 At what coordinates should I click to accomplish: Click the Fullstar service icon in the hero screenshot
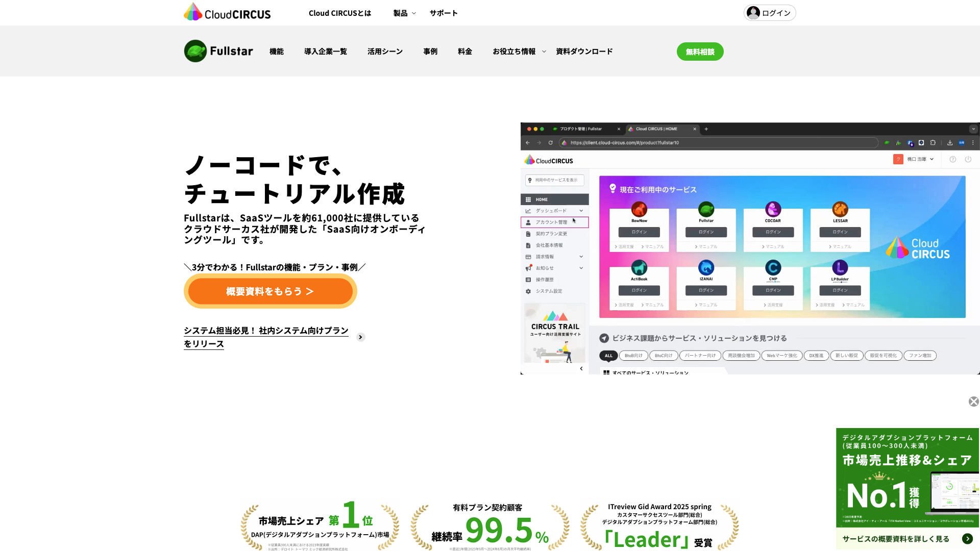706,209
